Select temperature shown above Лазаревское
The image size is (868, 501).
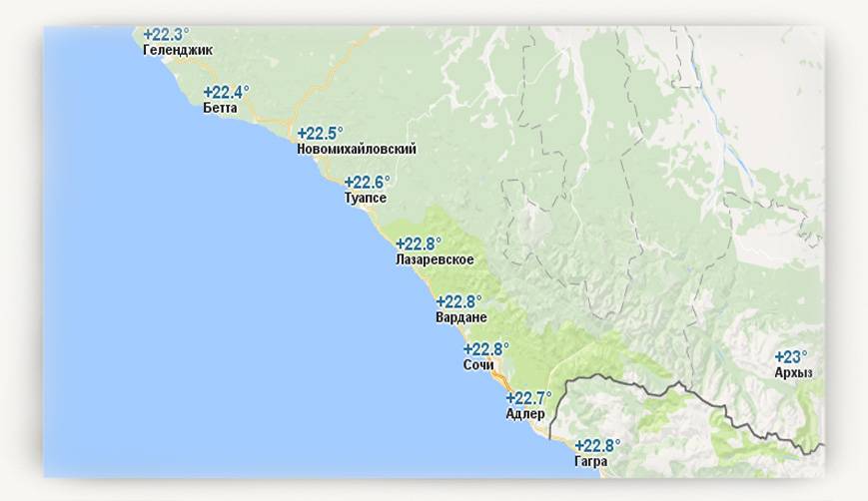click(418, 244)
